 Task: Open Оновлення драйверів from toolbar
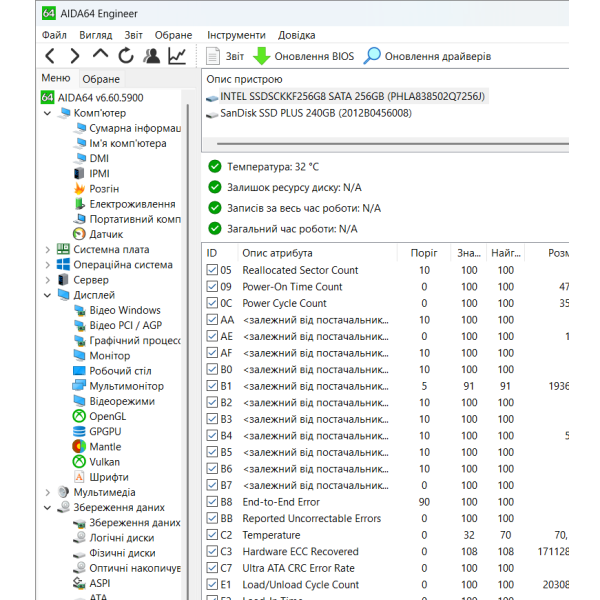[x=427, y=56]
